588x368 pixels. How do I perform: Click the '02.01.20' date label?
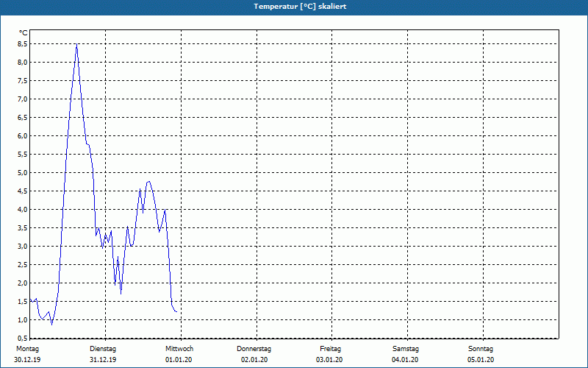pos(254,360)
